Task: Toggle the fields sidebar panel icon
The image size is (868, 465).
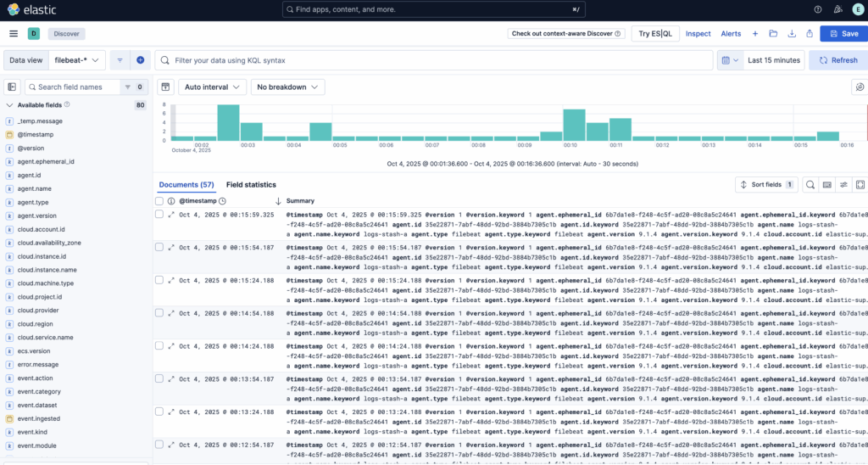Action: 13,87
